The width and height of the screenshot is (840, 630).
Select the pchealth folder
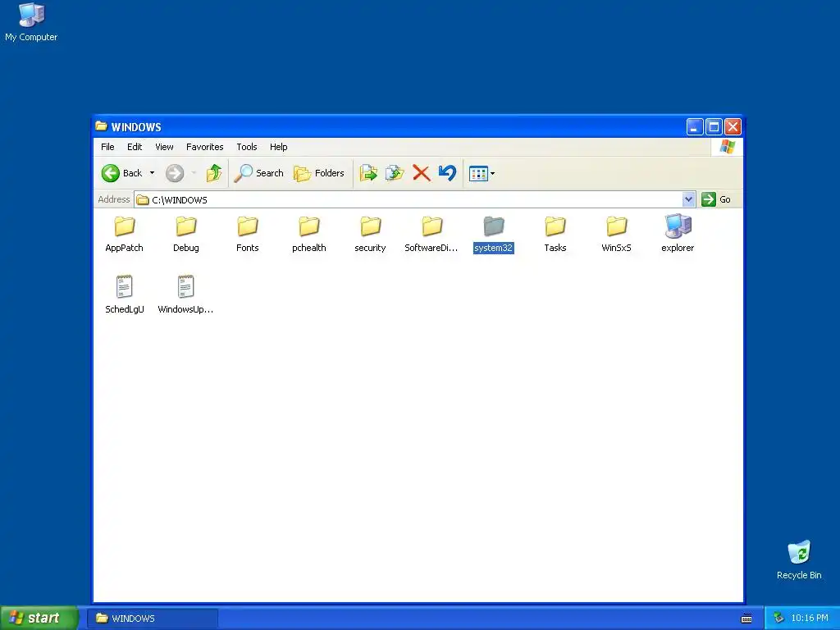(x=309, y=234)
